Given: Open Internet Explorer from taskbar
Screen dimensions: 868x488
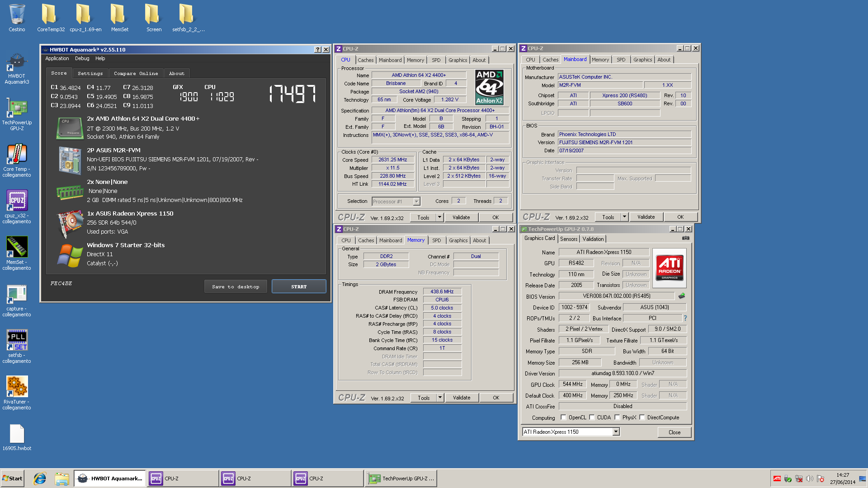Looking at the screenshot, I should click(40, 479).
